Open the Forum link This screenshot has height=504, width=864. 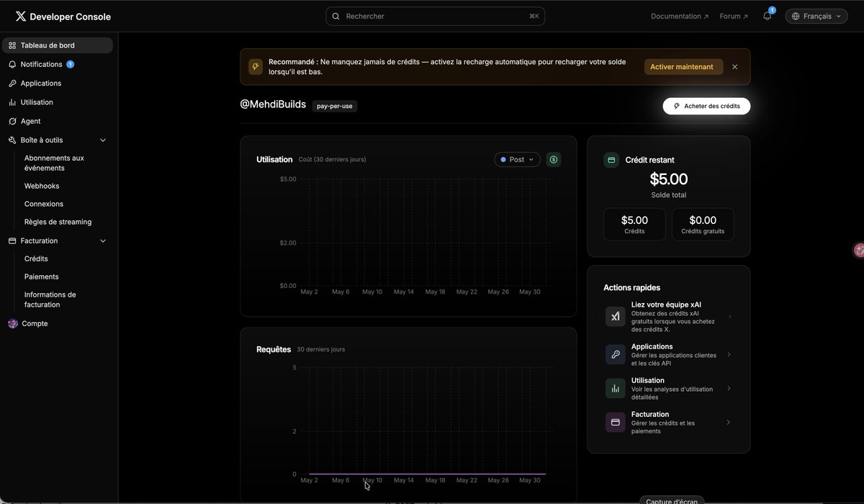(734, 16)
